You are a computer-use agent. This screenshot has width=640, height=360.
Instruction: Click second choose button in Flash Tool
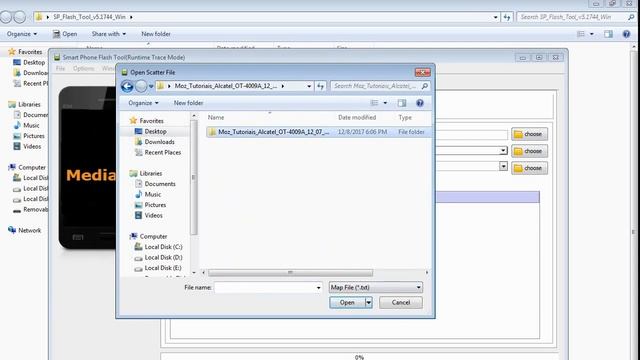tap(529, 151)
